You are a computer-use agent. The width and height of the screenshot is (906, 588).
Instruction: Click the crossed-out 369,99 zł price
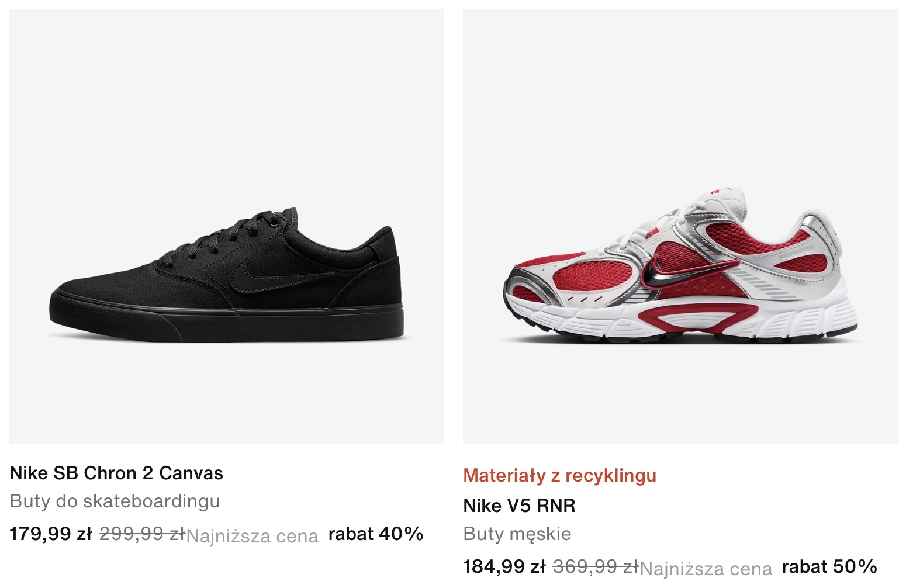tap(596, 566)
